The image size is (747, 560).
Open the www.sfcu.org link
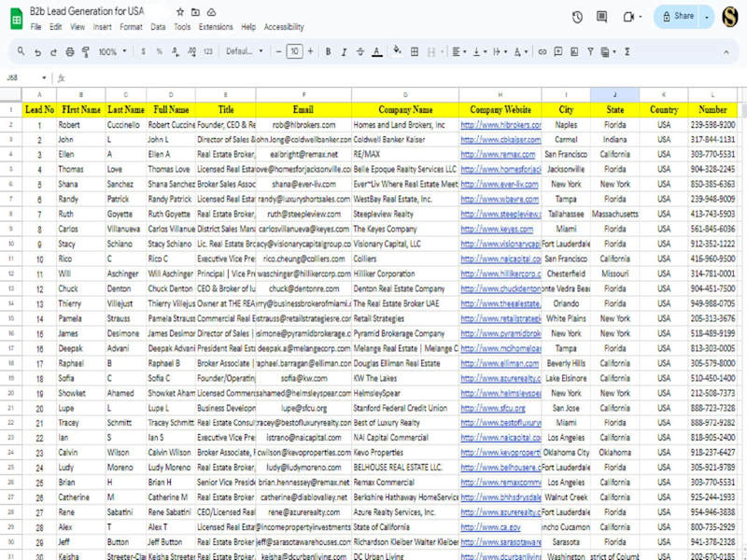[493, 408]
